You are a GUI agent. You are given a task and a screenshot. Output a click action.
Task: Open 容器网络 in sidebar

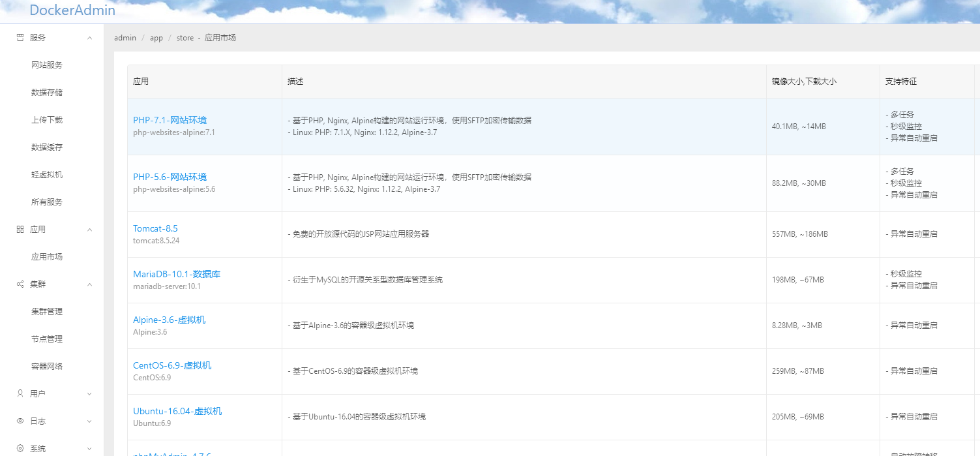coord(47,367)
